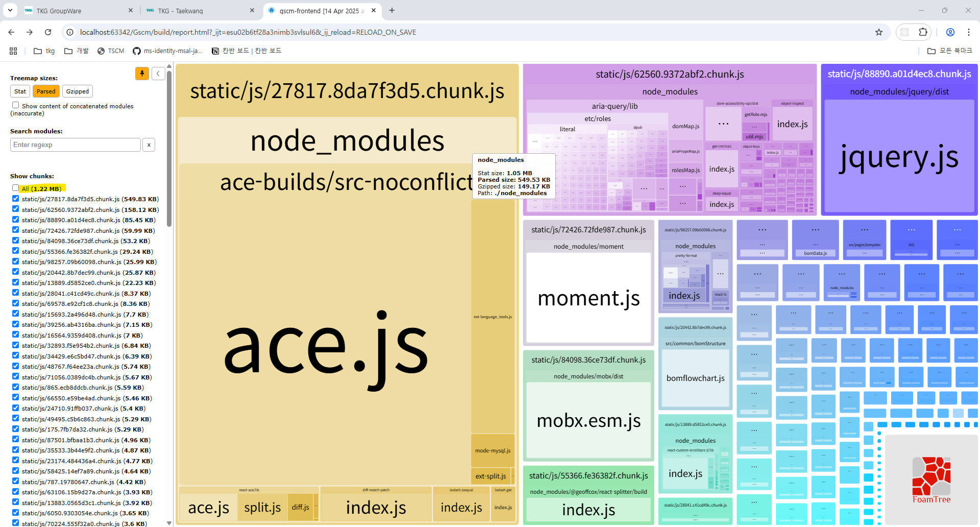
Task: Go back in browser history
Action: click(x=11, y=32)
